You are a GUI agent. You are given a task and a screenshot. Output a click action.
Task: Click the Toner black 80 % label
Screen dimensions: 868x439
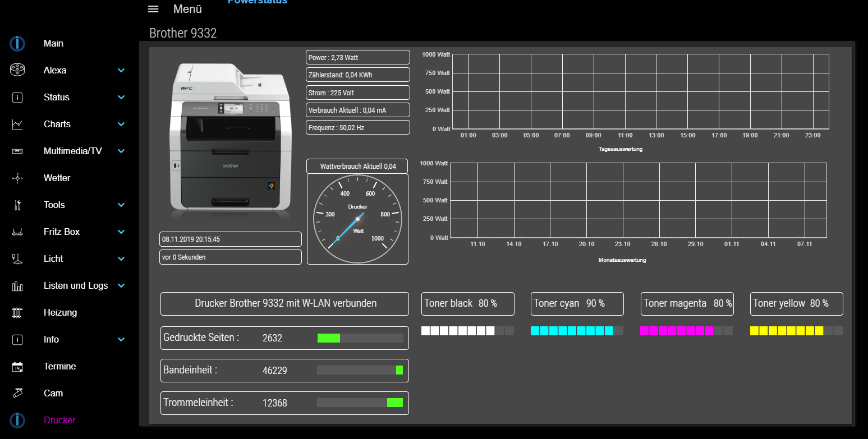(467, 303)
